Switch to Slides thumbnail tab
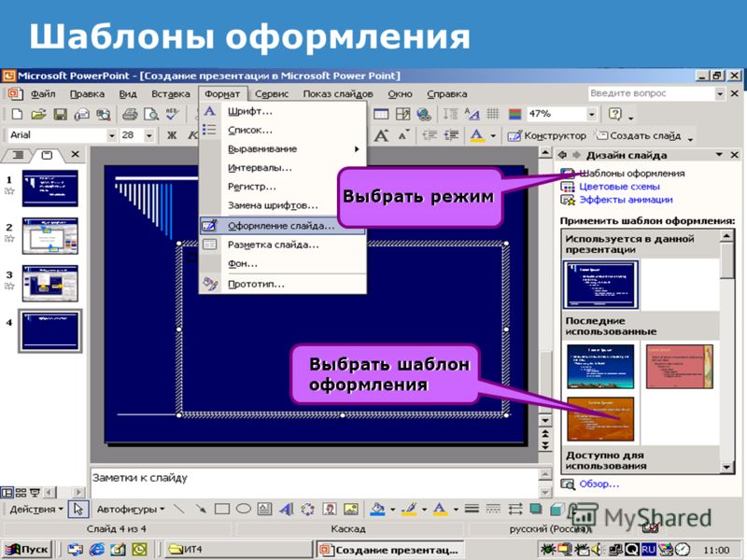 tap(47, 155)
